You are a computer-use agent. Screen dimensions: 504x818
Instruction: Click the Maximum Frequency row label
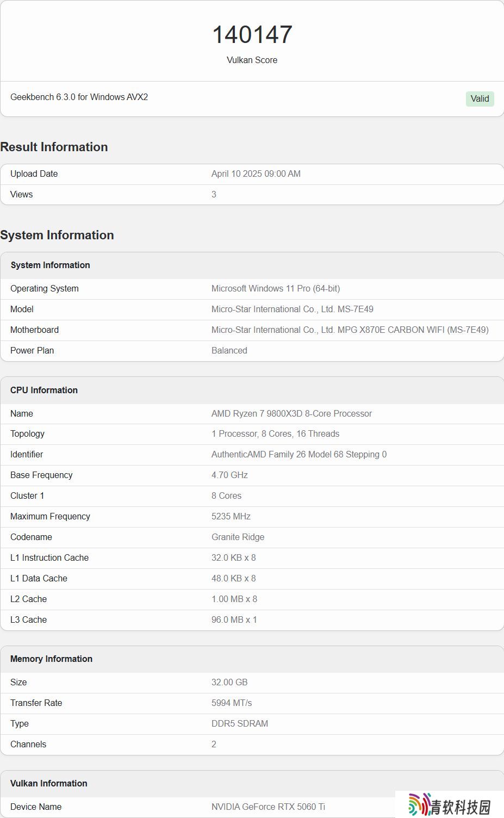[x=50, y=517]
